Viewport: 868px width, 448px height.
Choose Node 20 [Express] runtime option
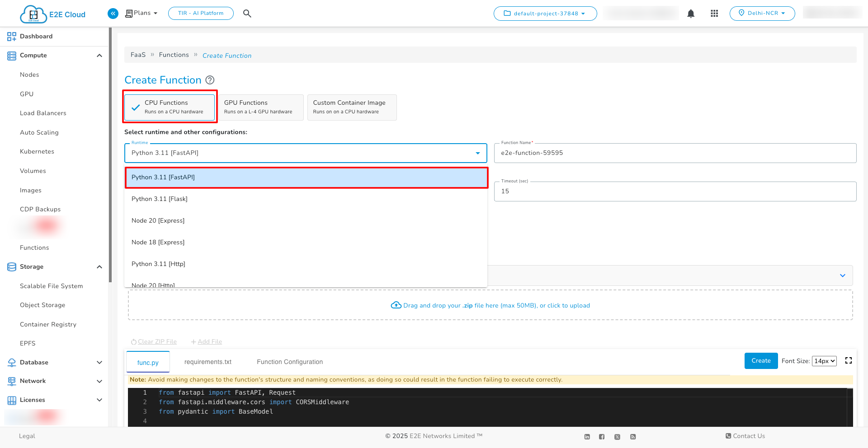(x=306, y=221)
